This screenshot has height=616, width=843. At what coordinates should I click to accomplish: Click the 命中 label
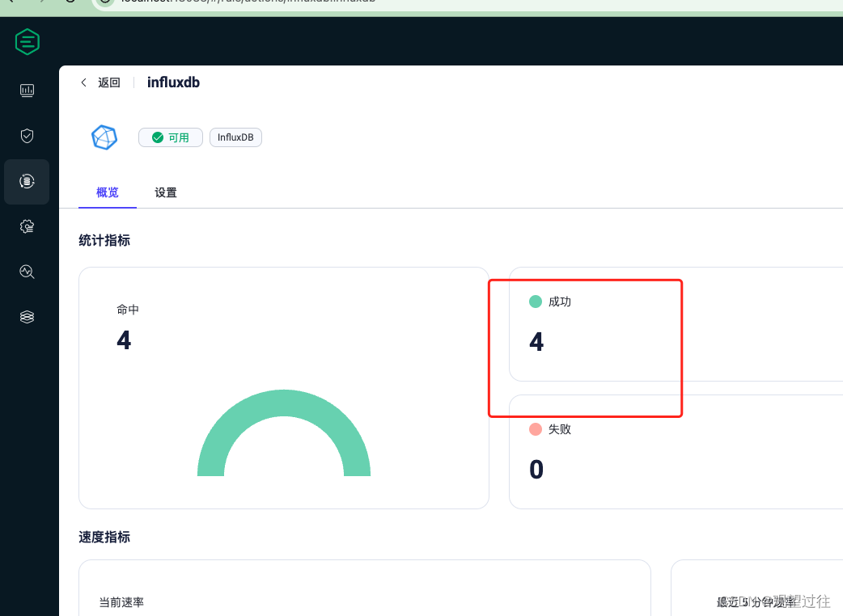pyautogui.click(x=128, y=310)
